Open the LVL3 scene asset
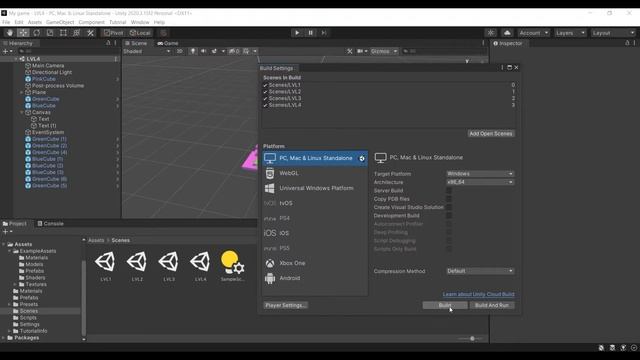640x360 pixels. 169,266
